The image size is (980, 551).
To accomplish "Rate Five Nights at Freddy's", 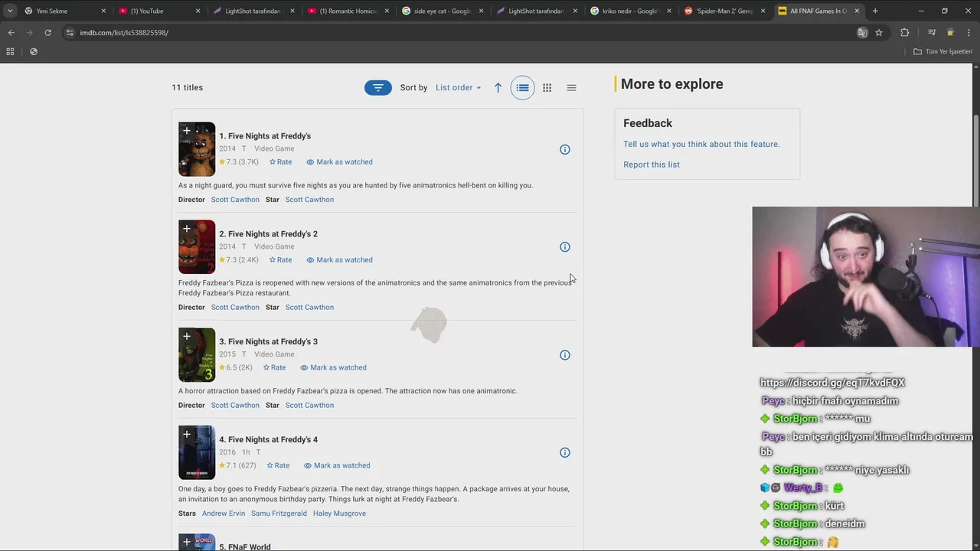I will point(281,162).
